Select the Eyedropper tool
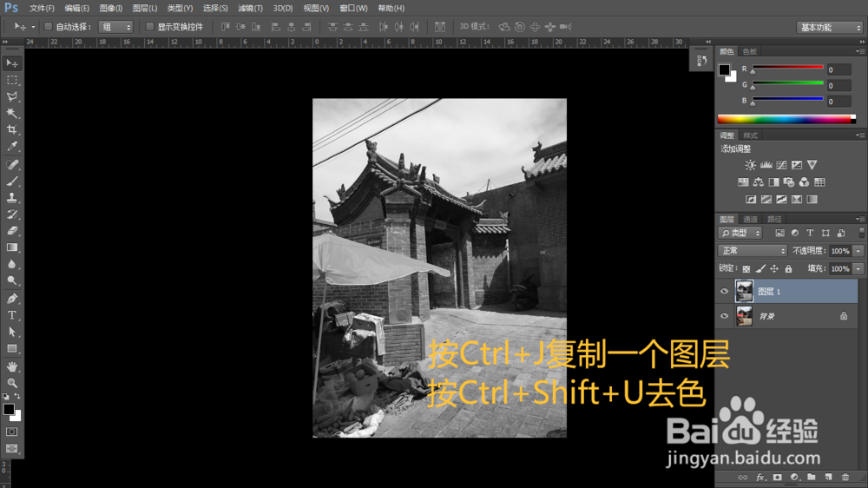Screen dimensions: 868x488 (11, 146)
